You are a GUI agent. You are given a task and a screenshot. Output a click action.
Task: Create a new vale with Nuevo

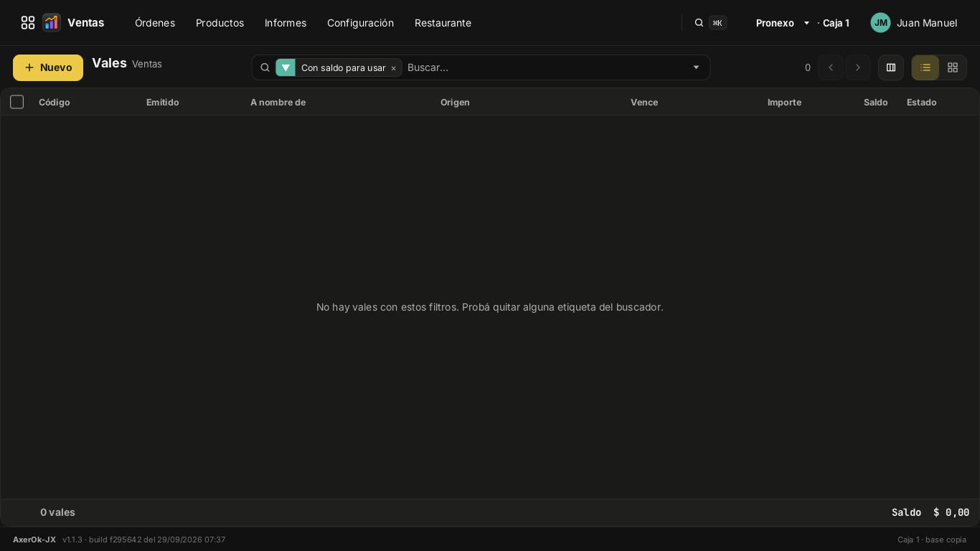point(48,67)
